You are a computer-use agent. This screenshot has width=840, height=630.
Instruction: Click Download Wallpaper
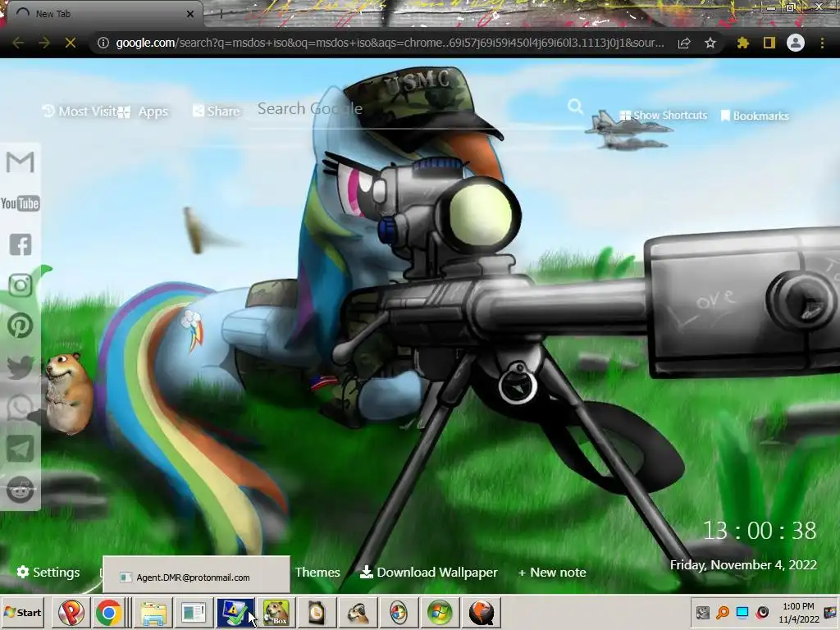(428, 572)
